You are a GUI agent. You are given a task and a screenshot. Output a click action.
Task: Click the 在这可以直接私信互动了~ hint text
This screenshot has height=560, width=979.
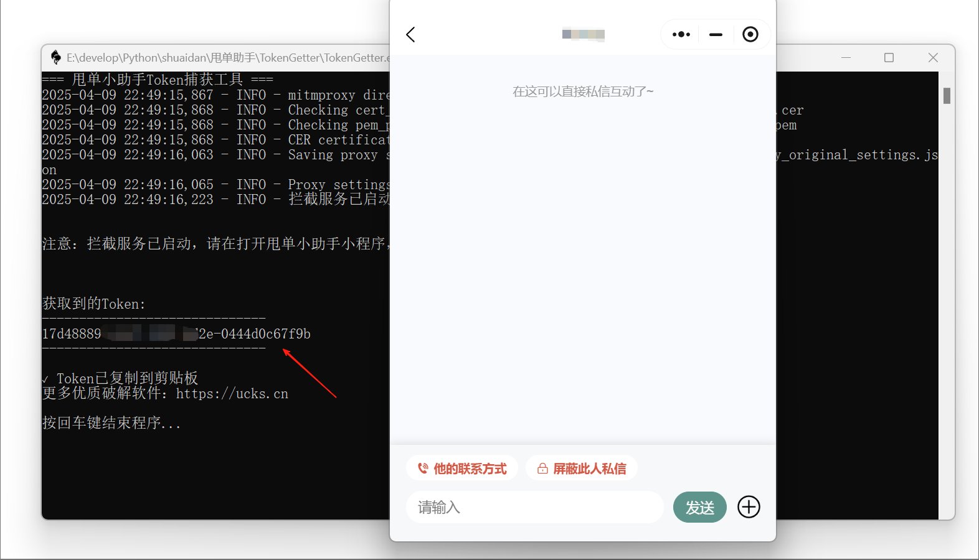click(x=583, y=91)
